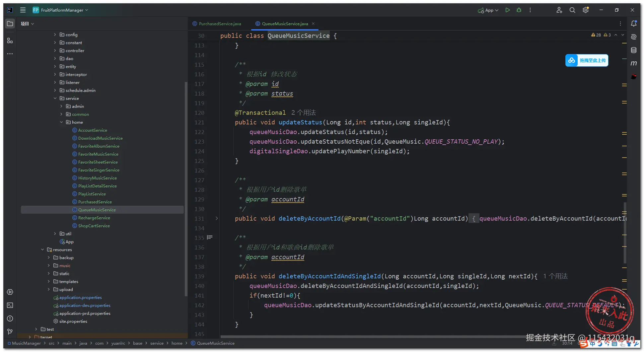Open the Structure tool window icon
Image resolution: width=644 pixels, height=352 pixels.
[x=10, y=40]
